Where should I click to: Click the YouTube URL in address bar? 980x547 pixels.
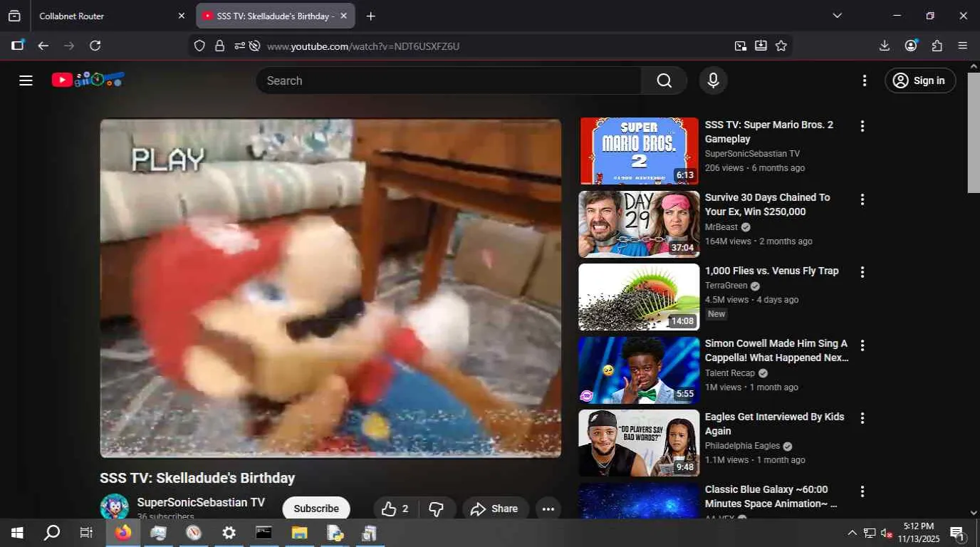pyautogui.click(x=363, y=46)
